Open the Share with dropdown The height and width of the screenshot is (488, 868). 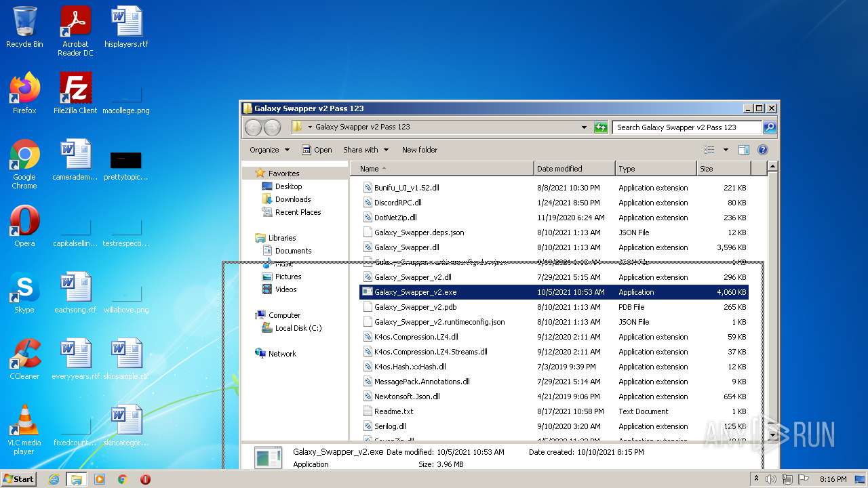366,150
